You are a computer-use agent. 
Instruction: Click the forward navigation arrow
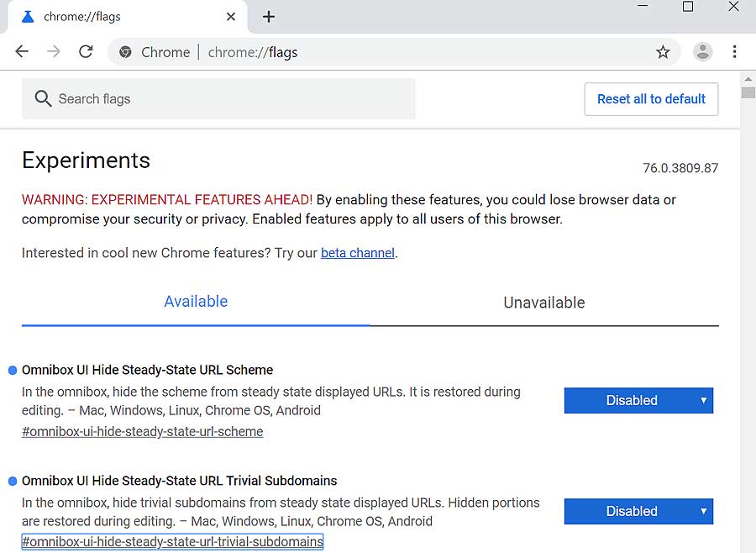pyautogui.click(x=54, y=51)
